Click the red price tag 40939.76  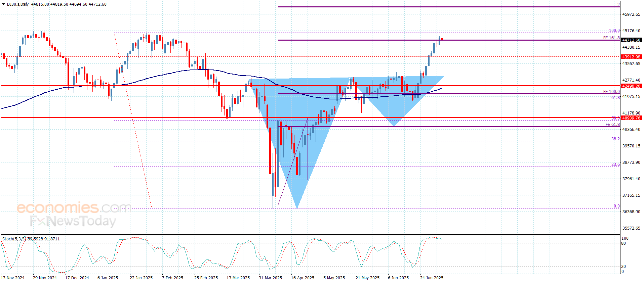631,118
